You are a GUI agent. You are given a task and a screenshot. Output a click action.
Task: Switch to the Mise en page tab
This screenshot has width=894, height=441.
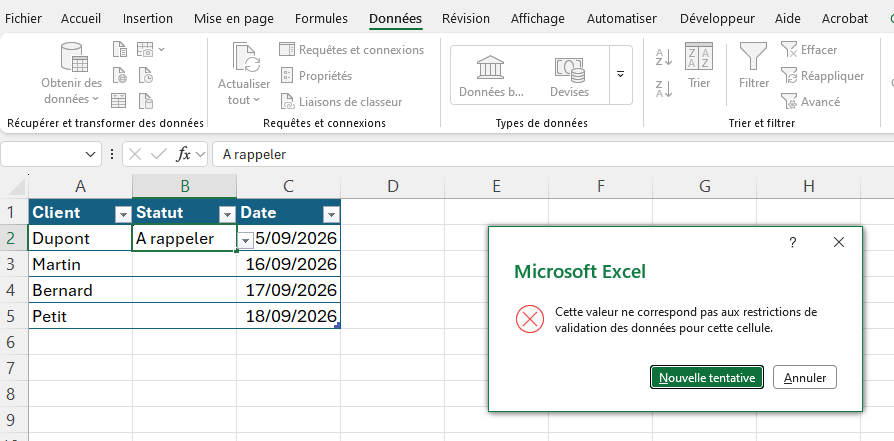(234, 18)
